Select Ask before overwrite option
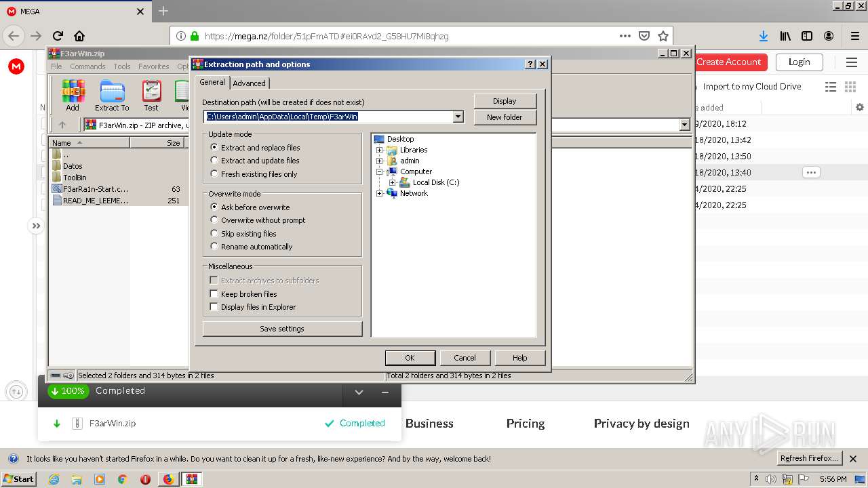The height and width of the screenshot is (488, 868). (250, 207)
